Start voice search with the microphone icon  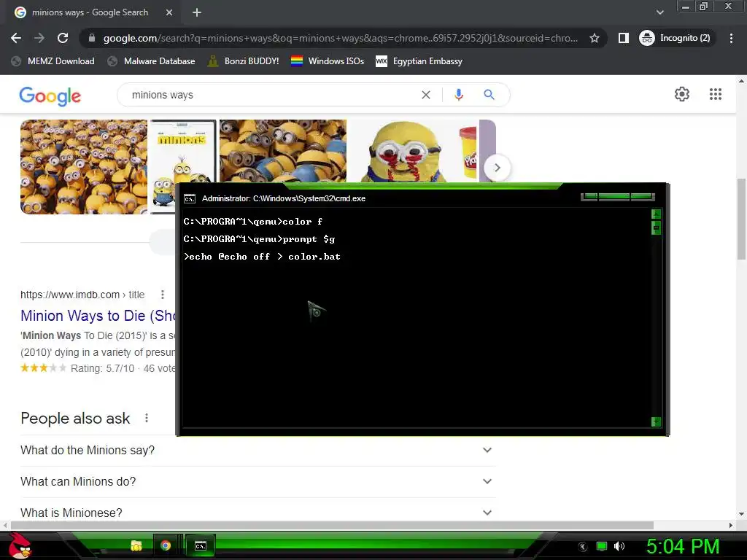point(458,95)
